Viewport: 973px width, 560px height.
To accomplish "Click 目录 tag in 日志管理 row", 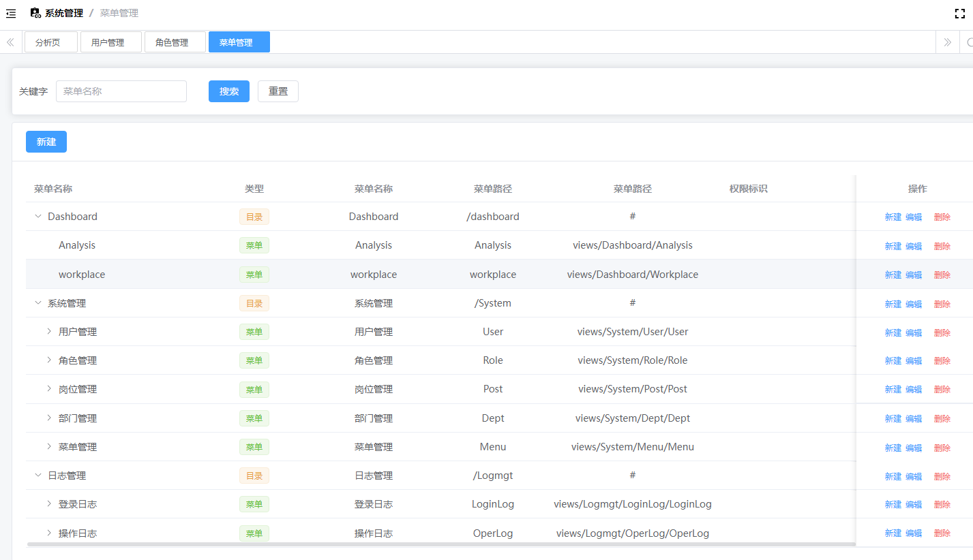I will click(254, 476).
